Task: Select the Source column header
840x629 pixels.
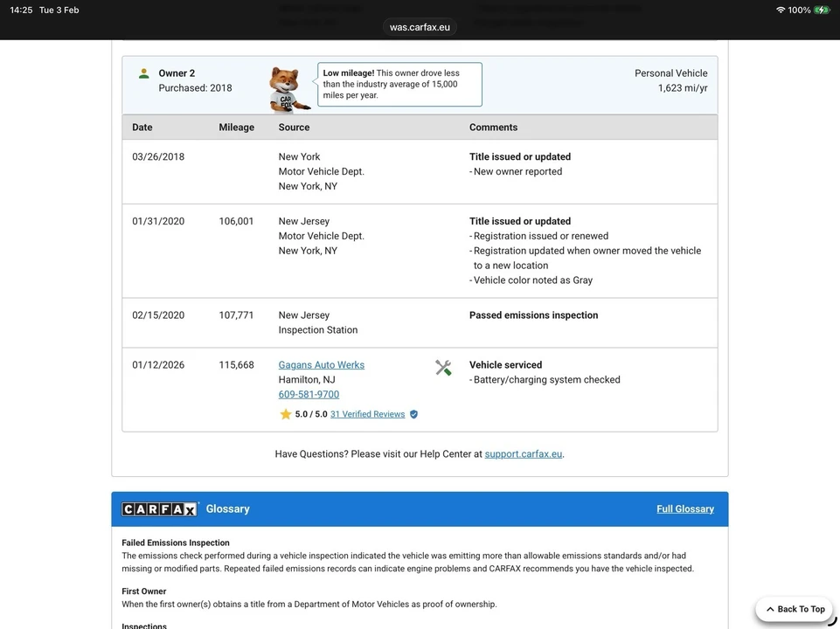Action: [294, 127]
